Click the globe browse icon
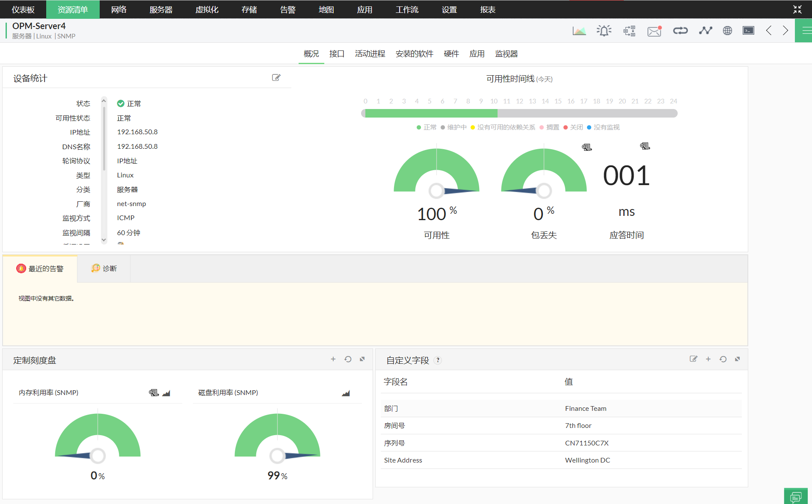The height and width of the screenshot is (504, 812). pos(727,30)
